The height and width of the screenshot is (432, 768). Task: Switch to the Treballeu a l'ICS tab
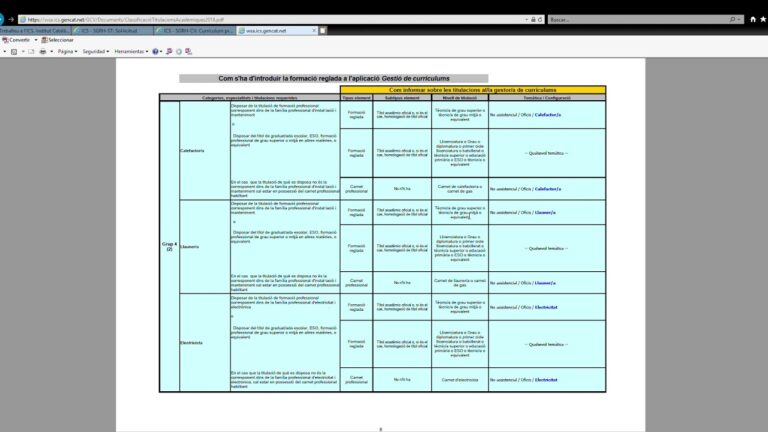tap(35, 30)
